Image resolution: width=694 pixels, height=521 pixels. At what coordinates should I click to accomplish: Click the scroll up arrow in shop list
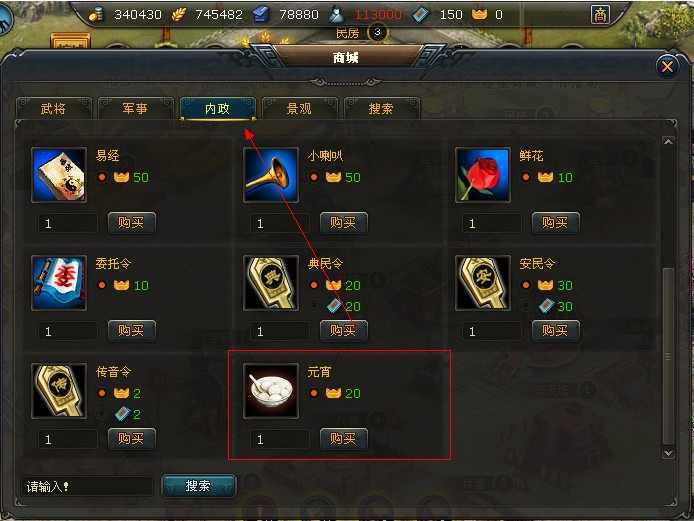[668, 142]
